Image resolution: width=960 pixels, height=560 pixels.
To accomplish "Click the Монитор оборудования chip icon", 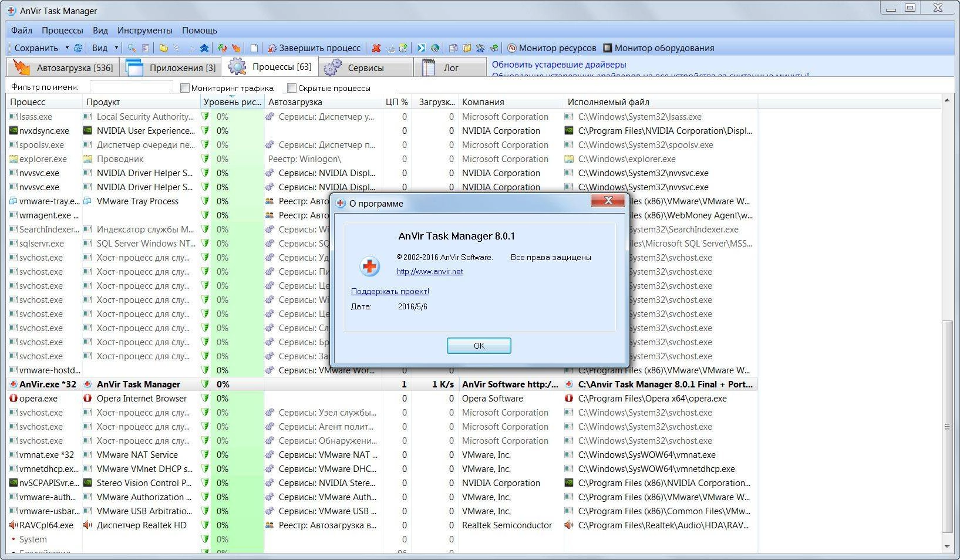I will click(608, 48).
